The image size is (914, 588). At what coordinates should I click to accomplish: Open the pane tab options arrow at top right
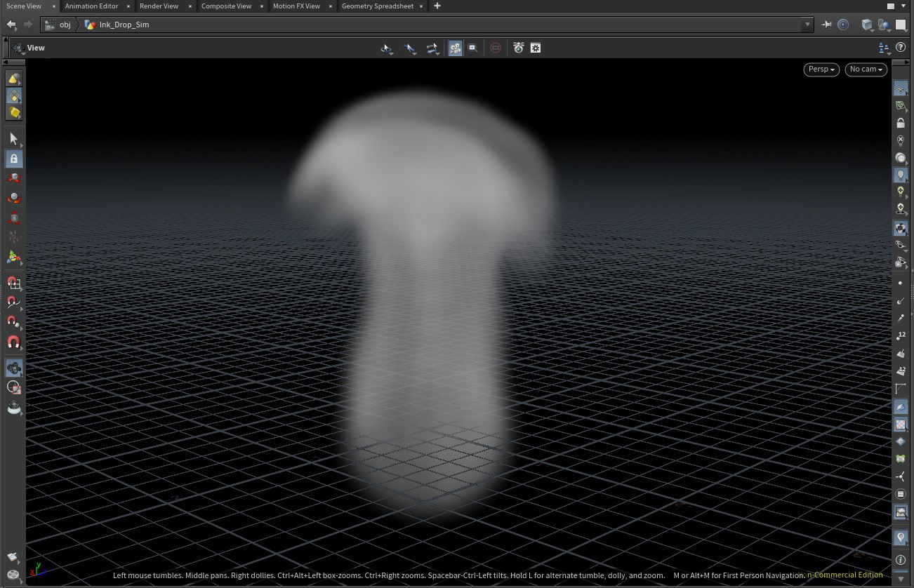coord(903,6)
